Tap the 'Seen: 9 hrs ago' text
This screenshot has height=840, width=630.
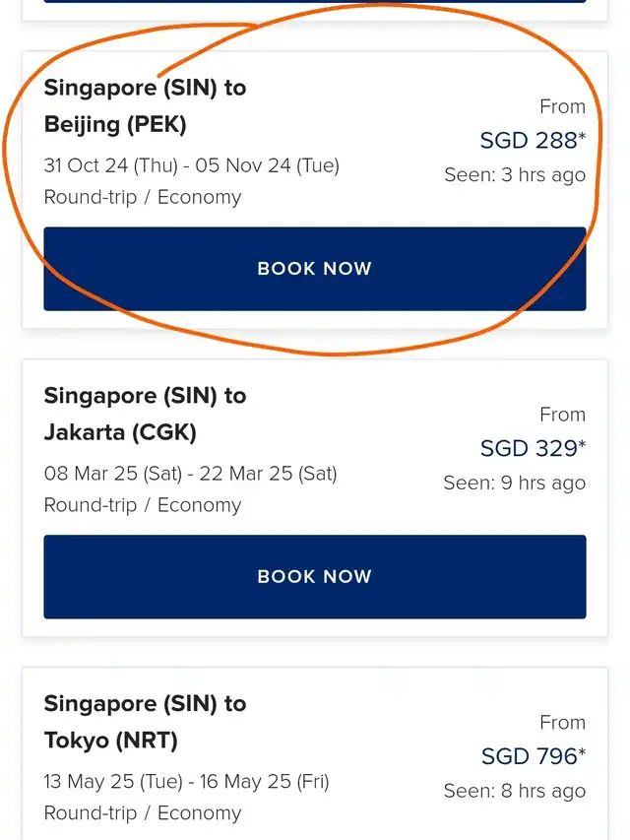[514, 484]
